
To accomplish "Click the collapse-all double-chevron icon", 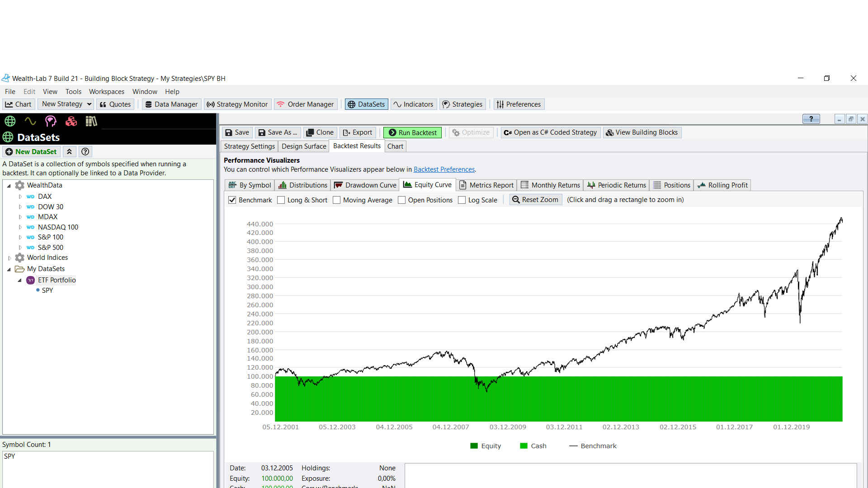I will tap(69, 152).
